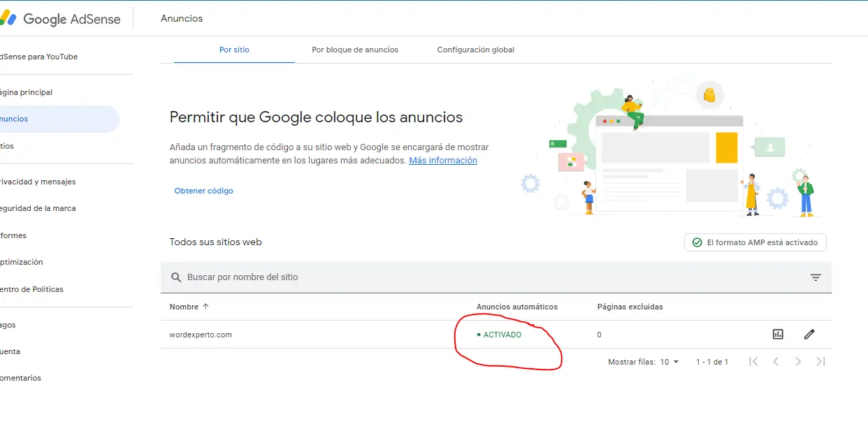
Task: Go to Página principal in sidebar
Action: 26,92
